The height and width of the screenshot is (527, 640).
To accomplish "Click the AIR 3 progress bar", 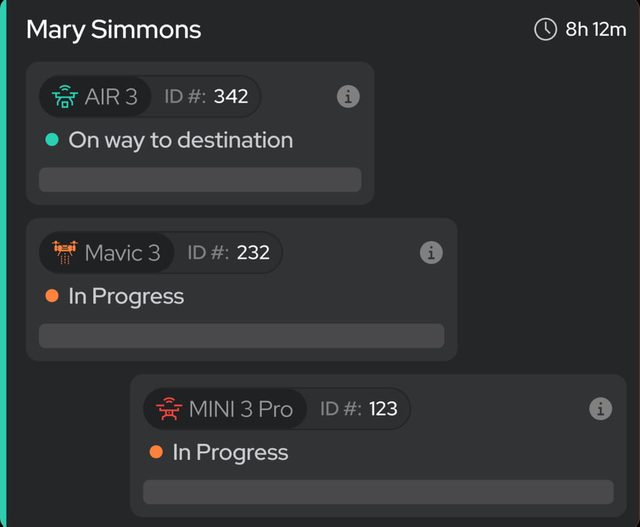I will pos(200,180).
